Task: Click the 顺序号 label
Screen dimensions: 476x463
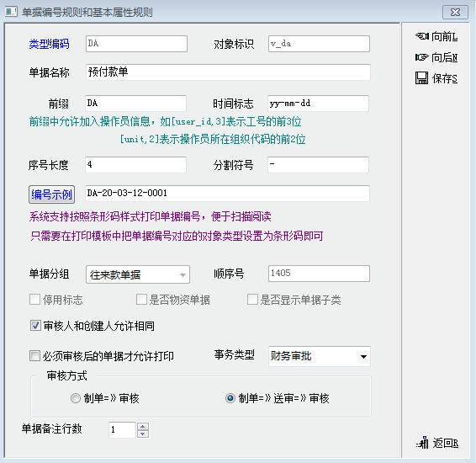Action: [229, 274]
